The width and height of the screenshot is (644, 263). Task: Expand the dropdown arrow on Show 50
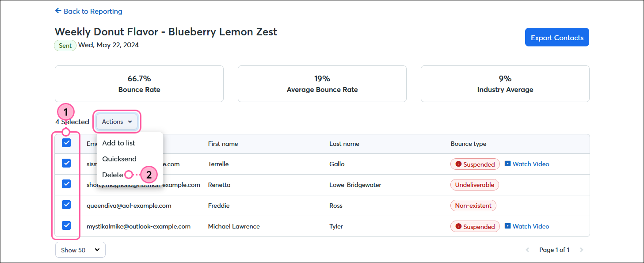(x=98, y=250)
